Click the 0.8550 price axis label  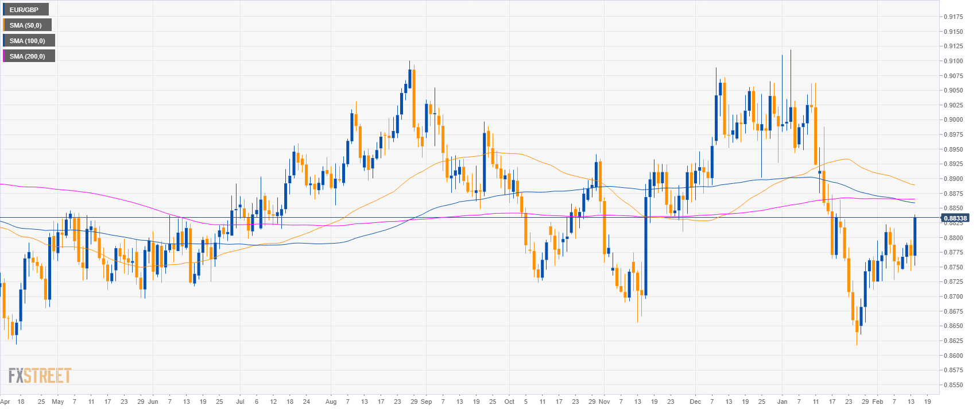point(954,385)
